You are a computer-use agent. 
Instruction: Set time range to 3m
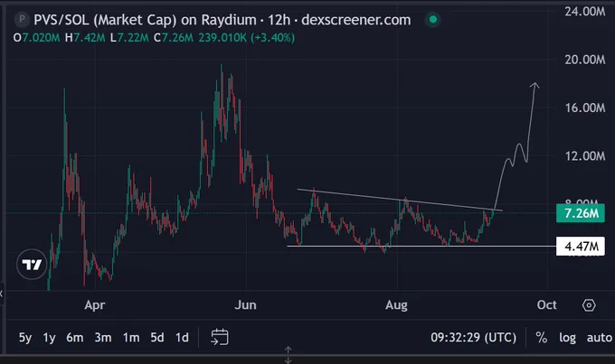pos(103,338)
